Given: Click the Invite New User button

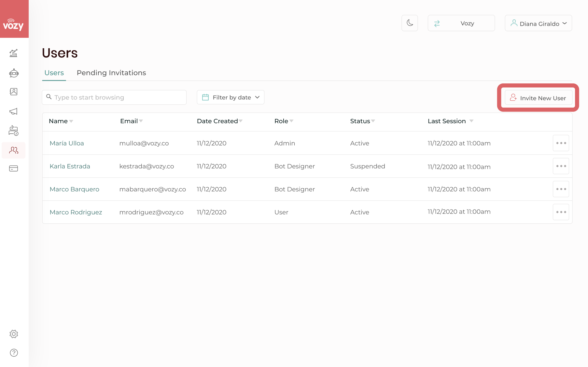Looking at the screenshot, I should 538,98.
